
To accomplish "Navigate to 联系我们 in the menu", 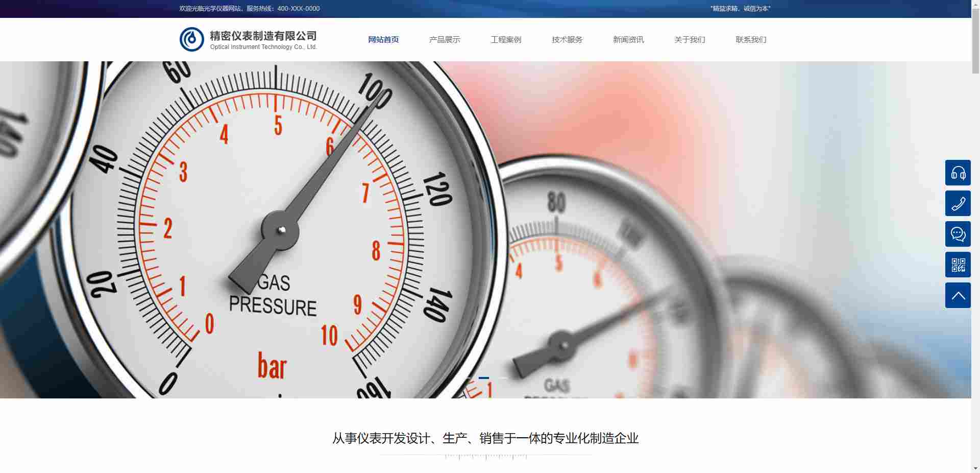I will click(751, 40).
